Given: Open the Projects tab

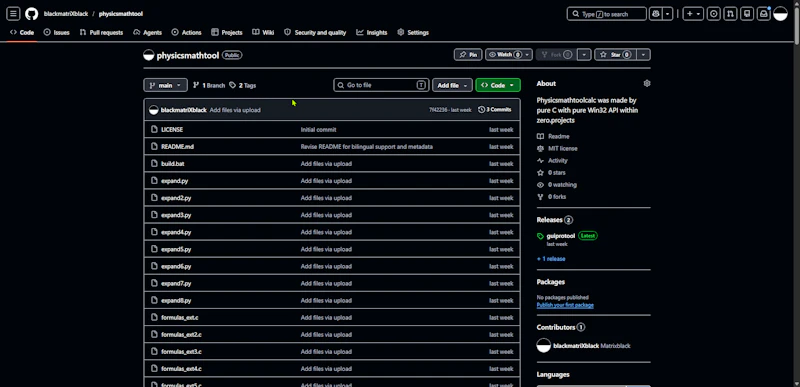Looking at the screenshot, I should coord(227,33).
